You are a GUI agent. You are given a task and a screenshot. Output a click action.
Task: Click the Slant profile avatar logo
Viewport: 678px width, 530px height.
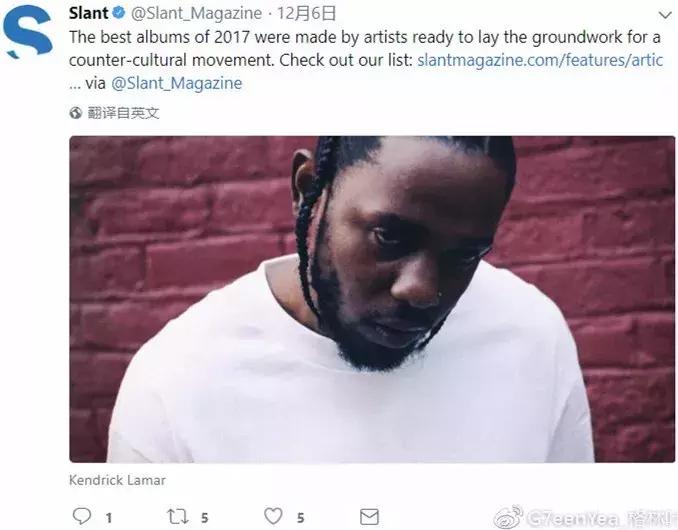28,32
